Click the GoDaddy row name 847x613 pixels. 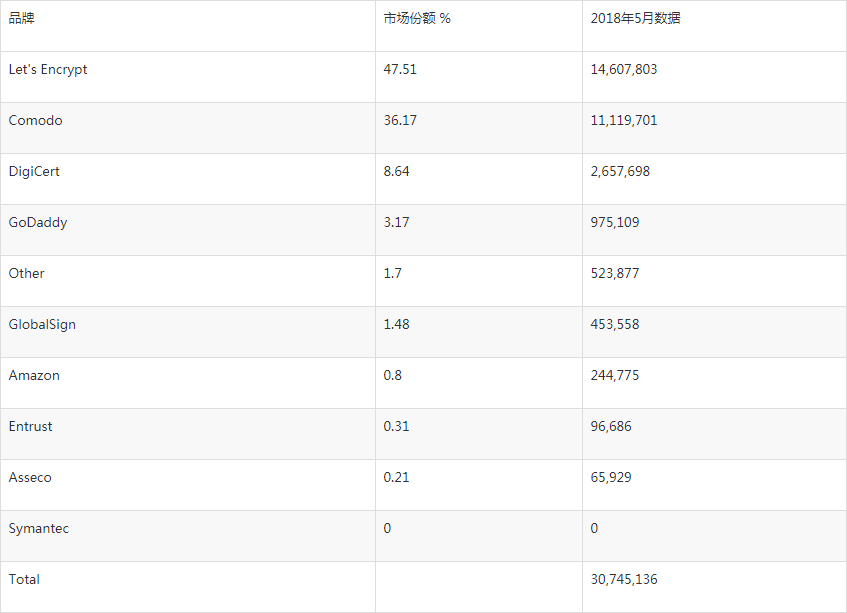pyautogui.click(x=38, y=223)
